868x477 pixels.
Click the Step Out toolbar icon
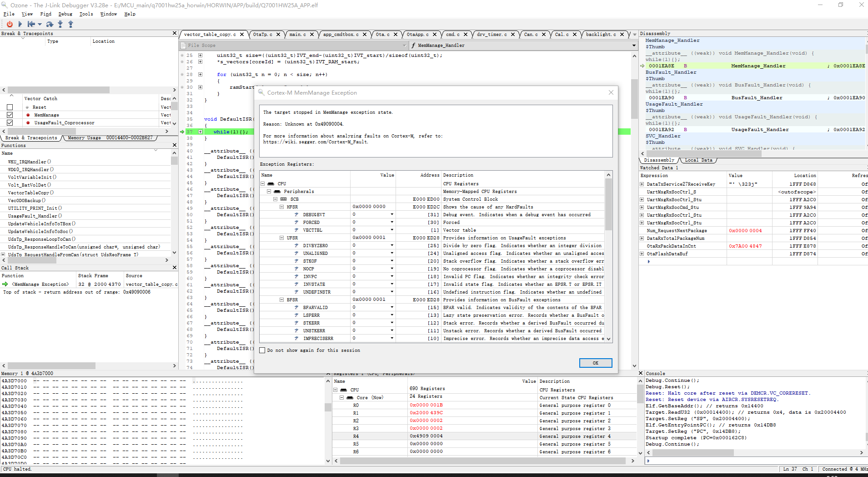[x=70, y=24]
